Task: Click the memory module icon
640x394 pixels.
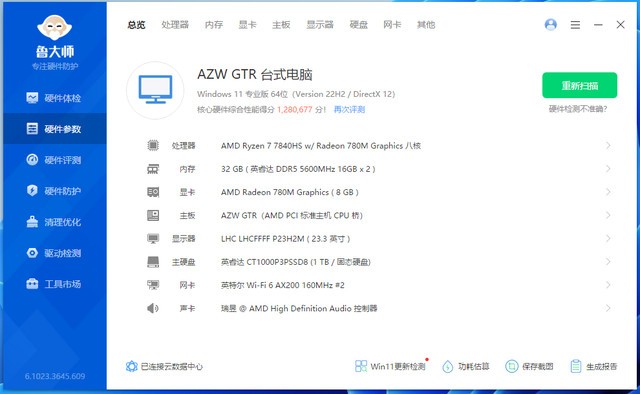Action: click(153, 169)
